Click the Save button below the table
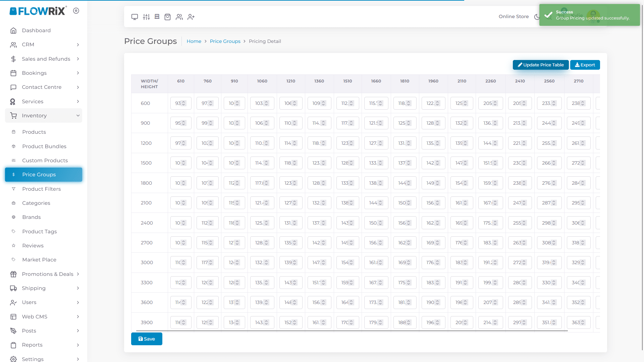 147,339
